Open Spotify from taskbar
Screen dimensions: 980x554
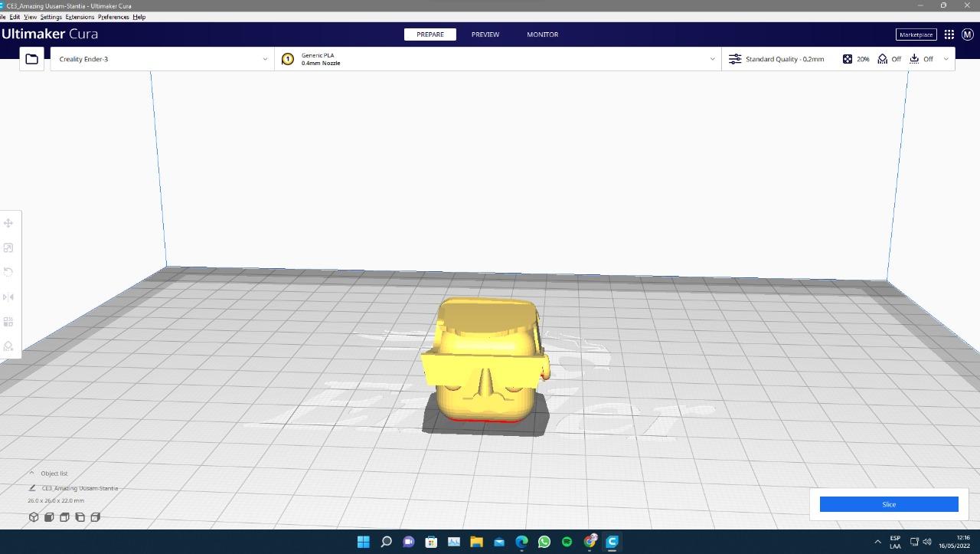pos(567,542)
